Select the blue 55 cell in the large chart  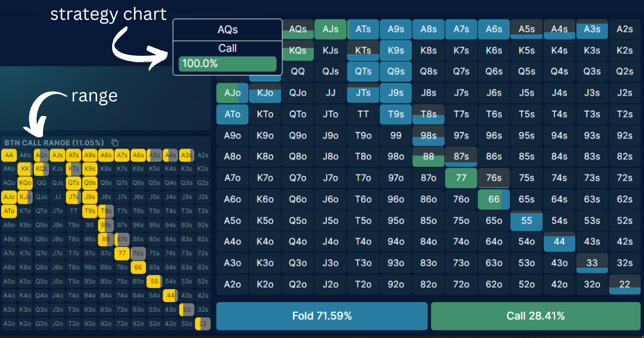(x=526, y=221)
